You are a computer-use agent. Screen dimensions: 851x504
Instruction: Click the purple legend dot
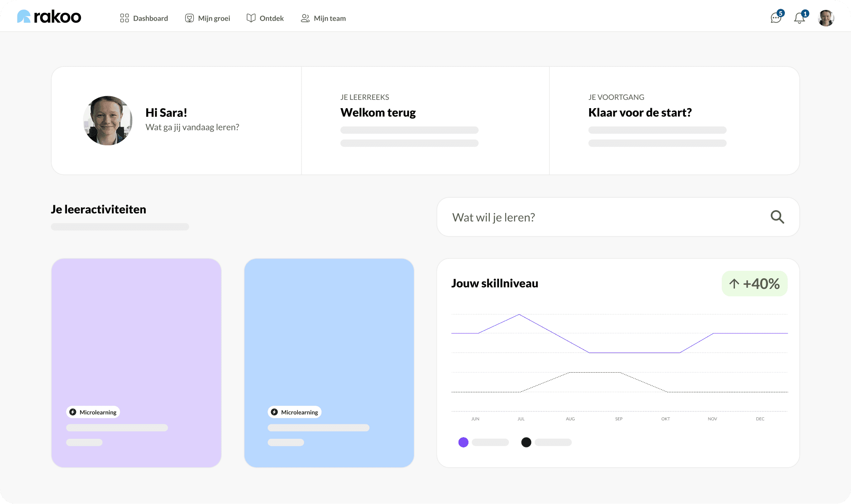[x=464, y=442]
